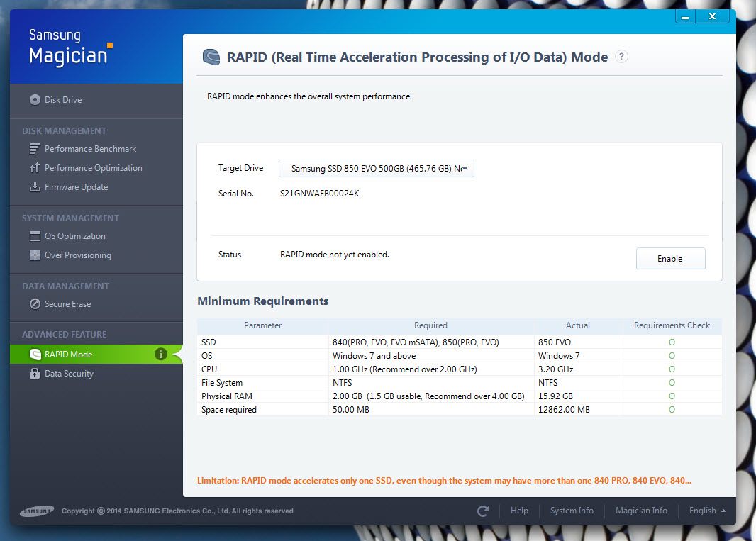Click the green check circle in OS row

point(672,356)
